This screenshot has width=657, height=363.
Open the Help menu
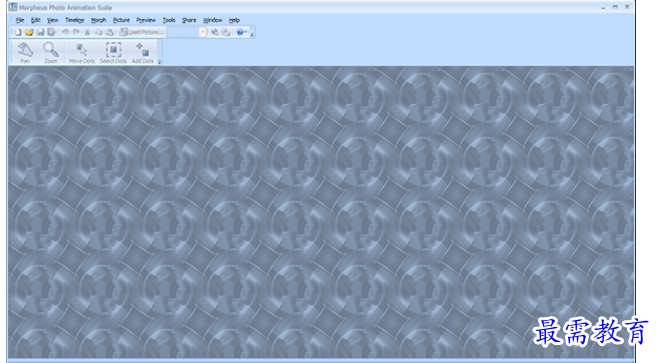point(234,20)
